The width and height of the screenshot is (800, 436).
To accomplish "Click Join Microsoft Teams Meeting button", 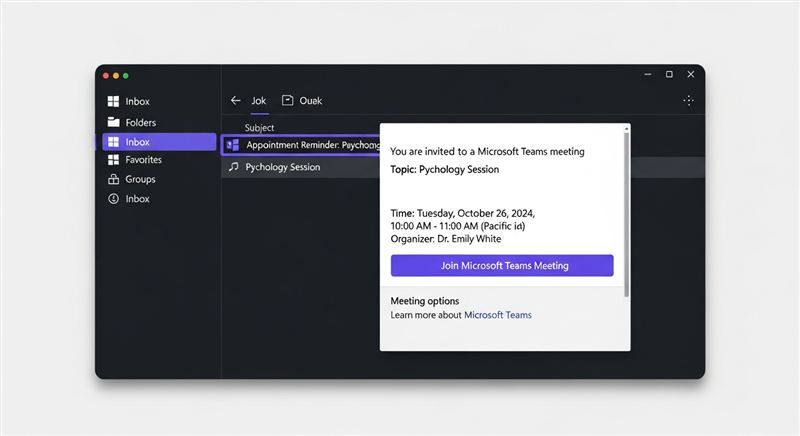I will [x=502, y=266].
